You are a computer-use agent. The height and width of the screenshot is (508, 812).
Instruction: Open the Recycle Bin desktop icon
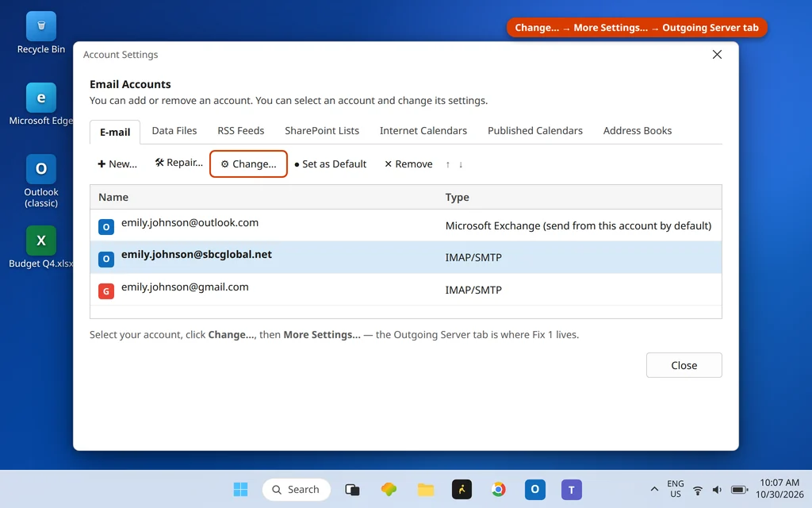41,33
